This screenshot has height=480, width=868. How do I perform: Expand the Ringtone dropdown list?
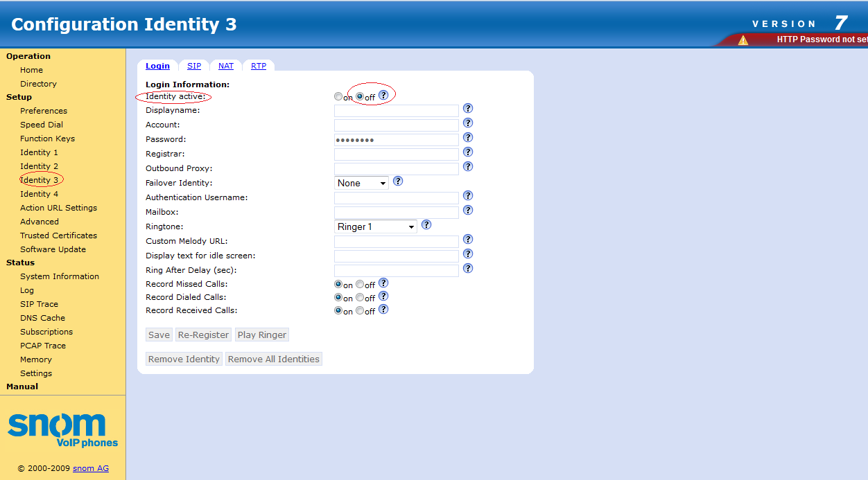(x=375, y=227)
